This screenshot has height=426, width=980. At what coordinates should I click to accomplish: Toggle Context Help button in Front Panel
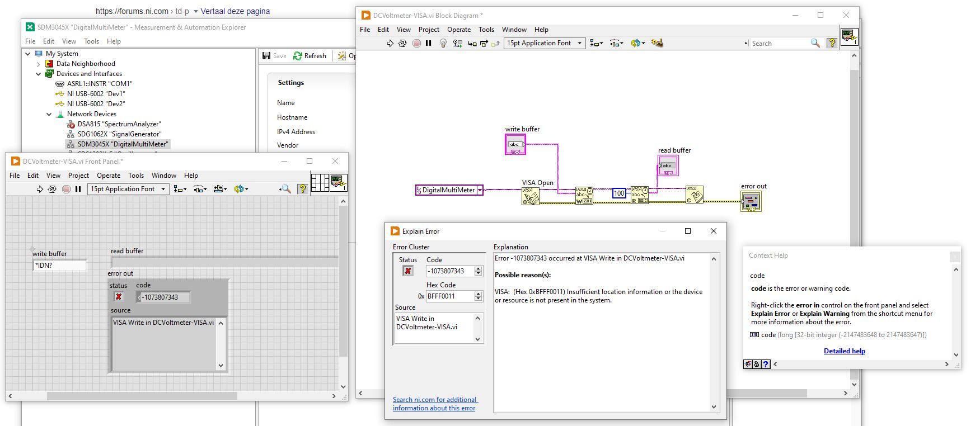pos(302,189)
